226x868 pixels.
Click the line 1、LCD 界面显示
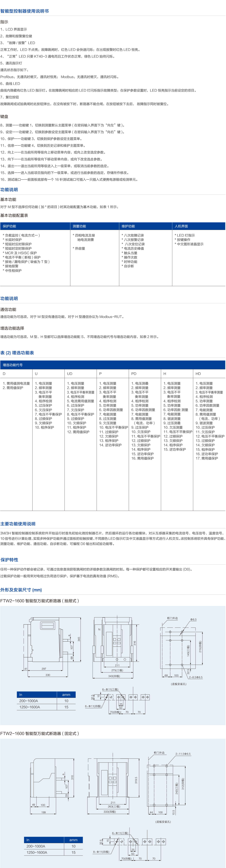(x=14, y=29)
